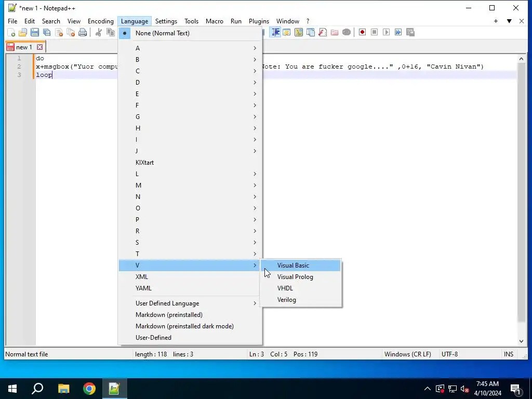Toggle the Show Indent Guide icon
The height and width of the screenshot is (399, 532).
pyautogui.click(x=275, y=32)
